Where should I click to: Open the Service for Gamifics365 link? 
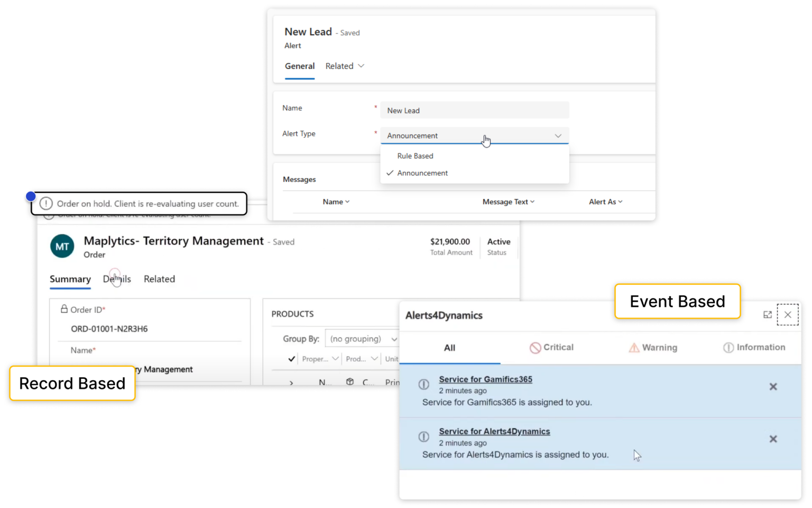(485, 379)
